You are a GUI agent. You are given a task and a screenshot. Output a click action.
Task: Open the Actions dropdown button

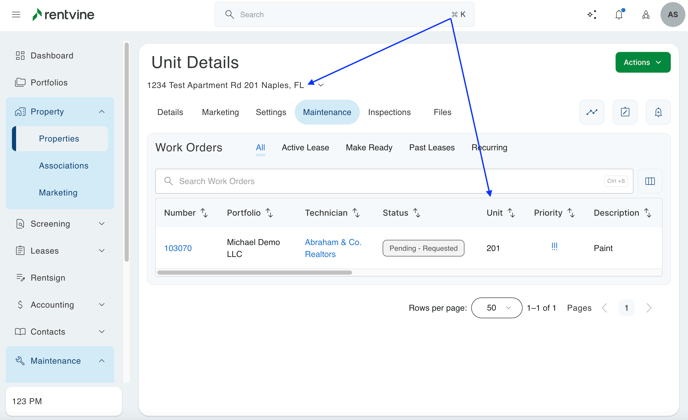pos(643,62)
